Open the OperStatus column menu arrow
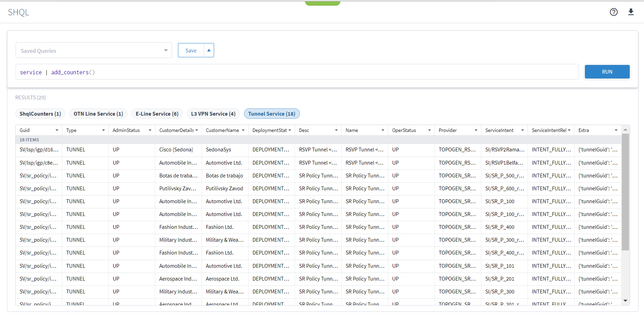Image resolution: width=644 pixels, height=316 pixels. [x=430, y=130]
